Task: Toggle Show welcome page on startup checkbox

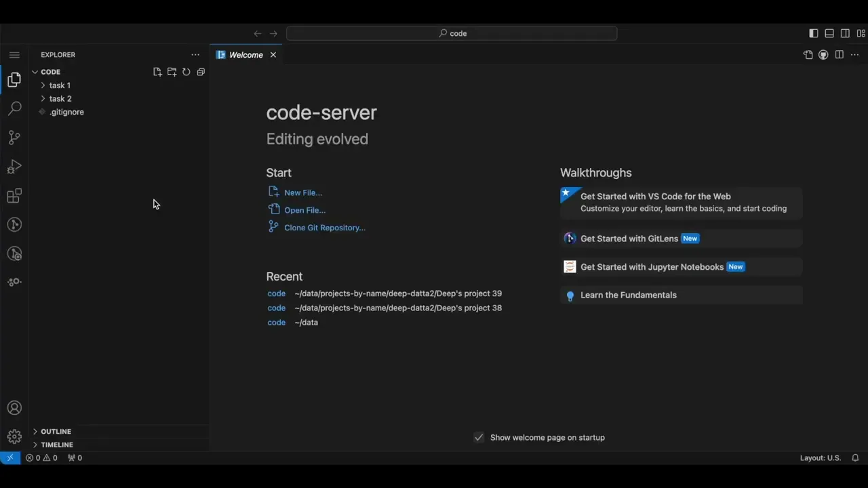Action: pyautogui.click(x=479, y=437)
